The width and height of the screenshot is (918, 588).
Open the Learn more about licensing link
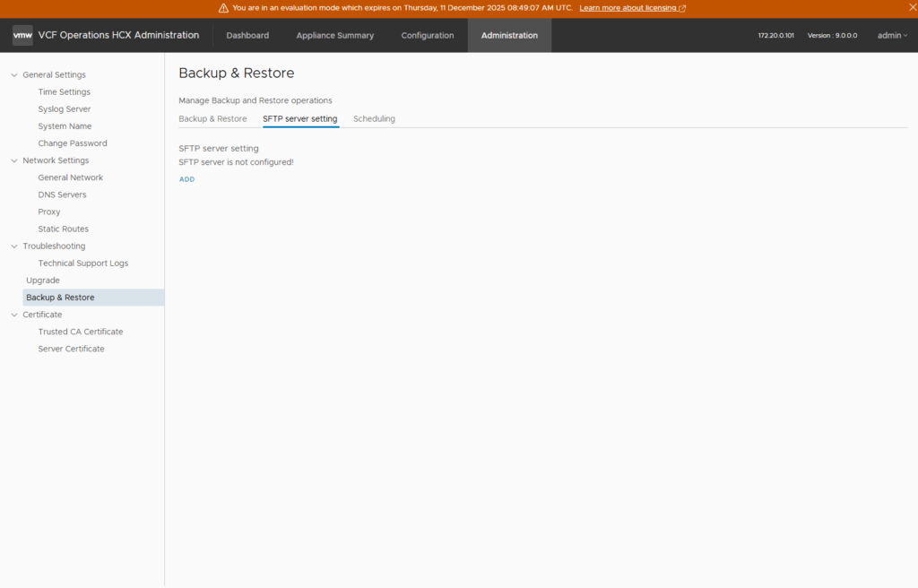(632, 8)
